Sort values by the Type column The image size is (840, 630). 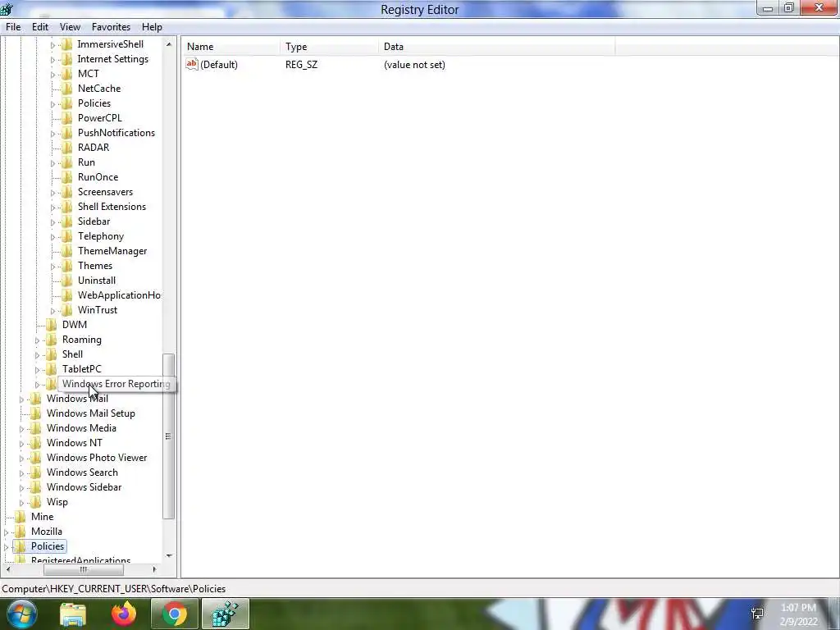(329, 47)
